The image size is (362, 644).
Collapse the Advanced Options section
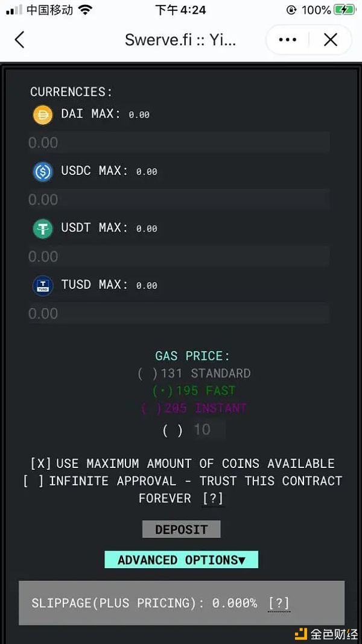point(181,560)
